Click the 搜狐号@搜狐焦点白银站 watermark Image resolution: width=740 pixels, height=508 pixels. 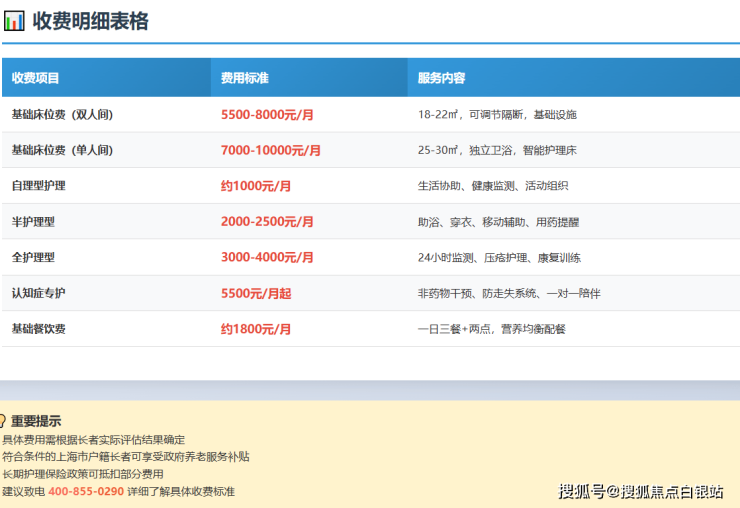point(641,491)
